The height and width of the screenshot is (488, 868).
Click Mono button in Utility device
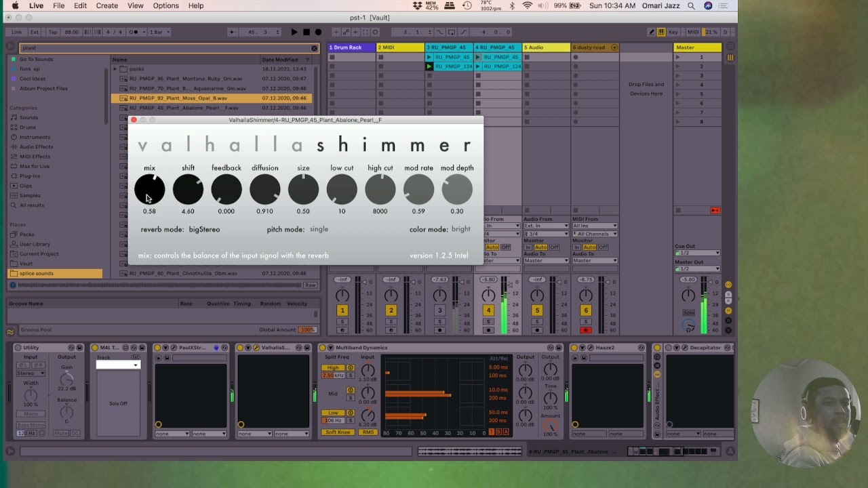tap(31, 414)
